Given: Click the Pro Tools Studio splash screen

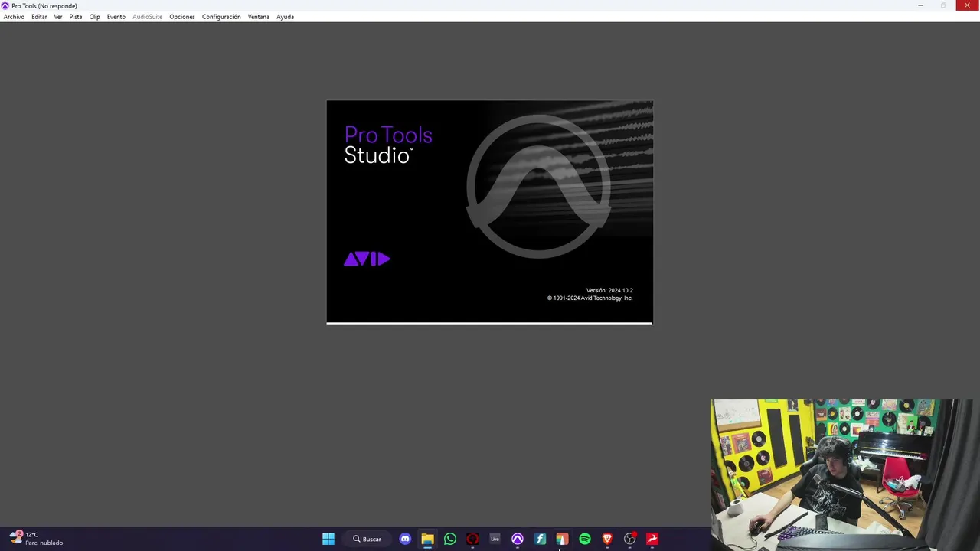Looking at the screenshot, I should 489,212.
